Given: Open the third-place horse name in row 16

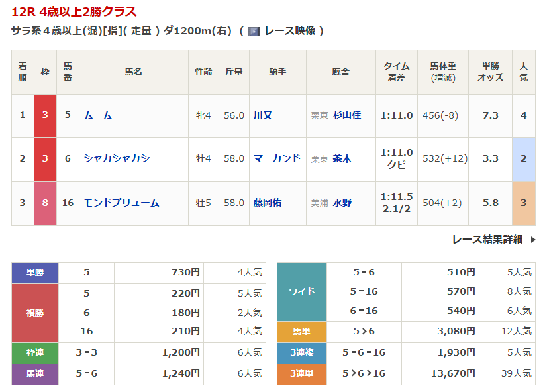Looking at the screenshot, I should click(121, 203).
